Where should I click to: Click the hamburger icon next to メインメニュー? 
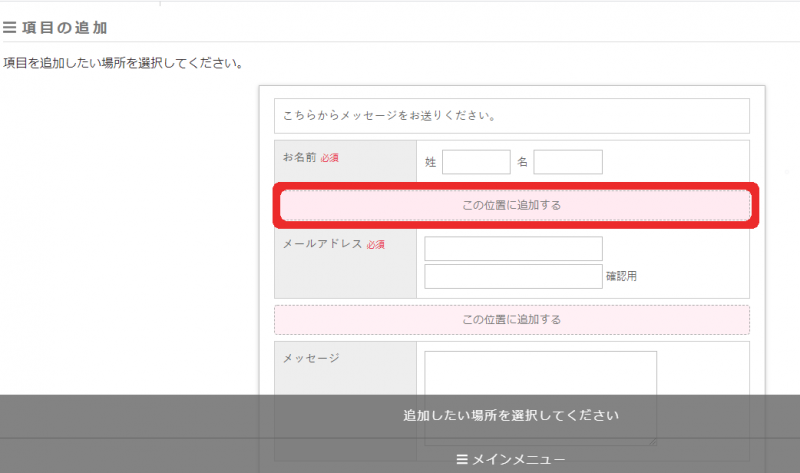462,460
